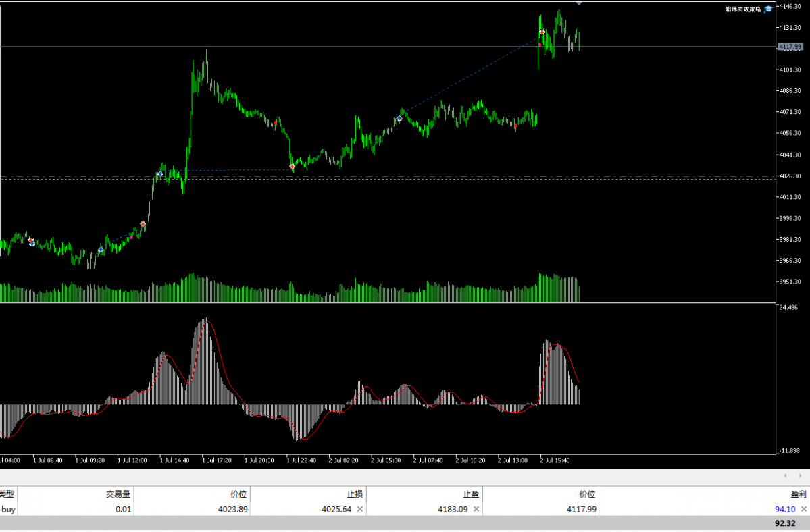Click the 1 Jul 06:40 time label
This screenshot has height=532, width=810.
point(47,460)
